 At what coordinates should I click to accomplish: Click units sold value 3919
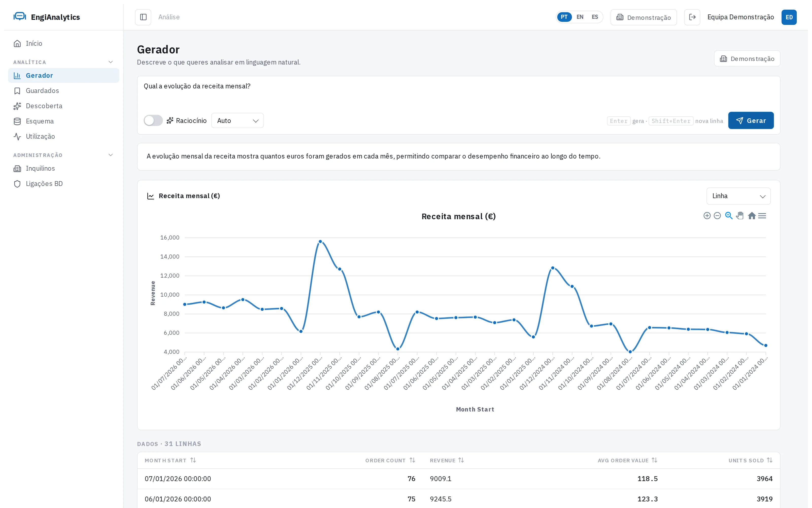point(764,499)
